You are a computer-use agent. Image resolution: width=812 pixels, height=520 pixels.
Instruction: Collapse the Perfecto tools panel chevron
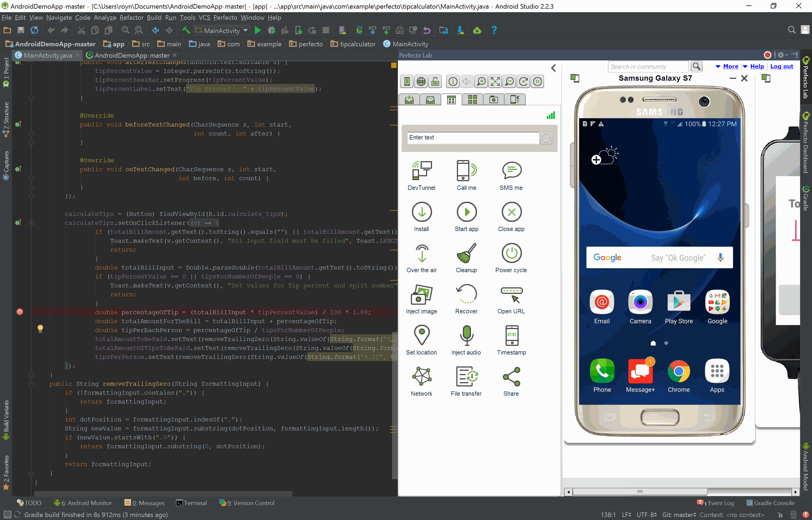click(x=553, y=68)
